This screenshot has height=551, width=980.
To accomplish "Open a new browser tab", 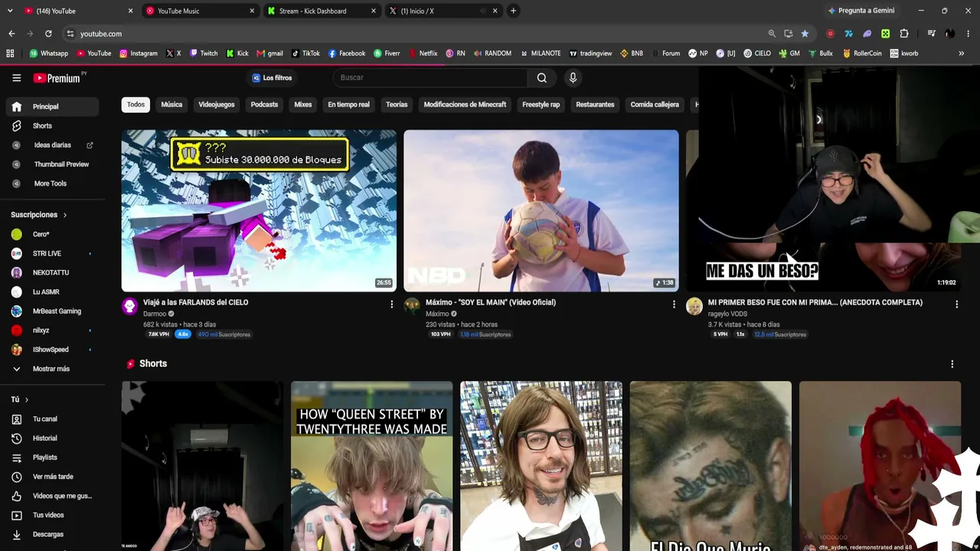I will pyautogui.click(x=513, y=11).
